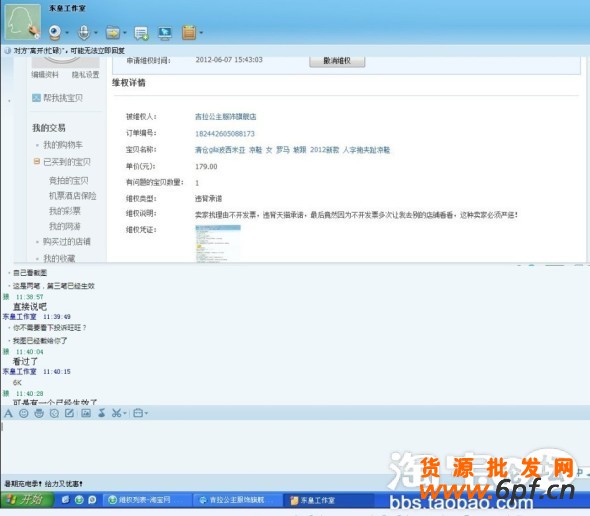Expand webcam options dropdown arrow
Viewport: 590px width, 516px height.
point(67,33)
